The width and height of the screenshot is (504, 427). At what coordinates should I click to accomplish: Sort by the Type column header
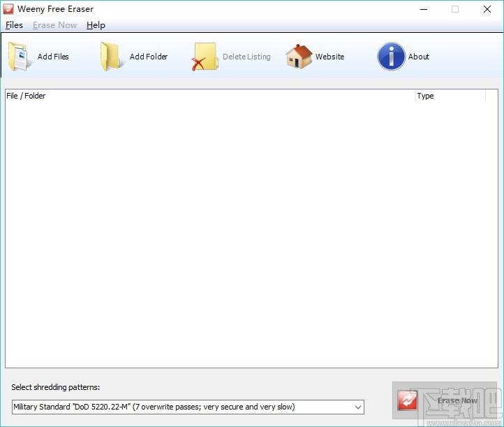(450, 96)
